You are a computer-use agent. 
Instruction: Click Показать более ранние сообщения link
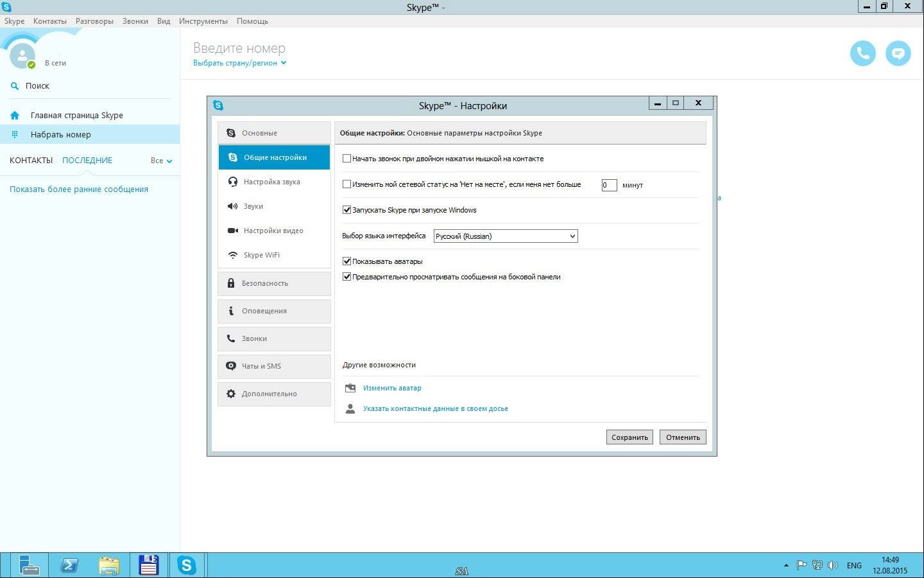click(x=79, y=189)
